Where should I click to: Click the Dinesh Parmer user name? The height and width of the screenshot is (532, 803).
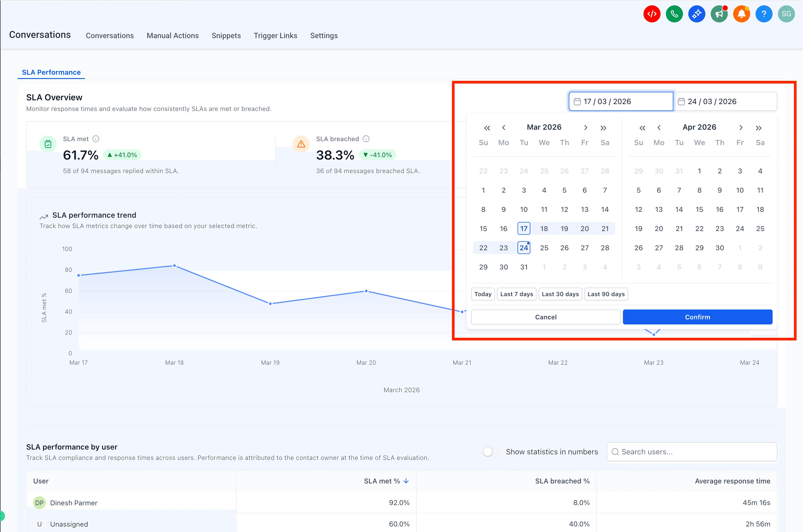74,503
